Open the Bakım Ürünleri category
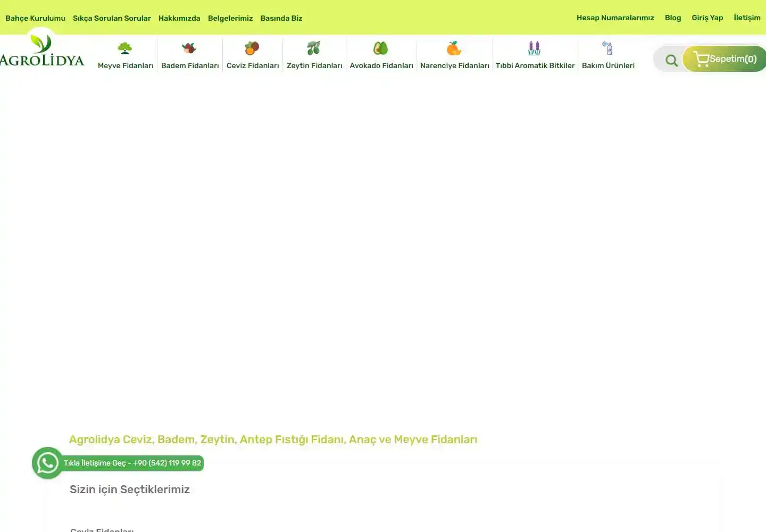This screenshot has height=532, width=766. pyautogui.click(x=608, y=65)
